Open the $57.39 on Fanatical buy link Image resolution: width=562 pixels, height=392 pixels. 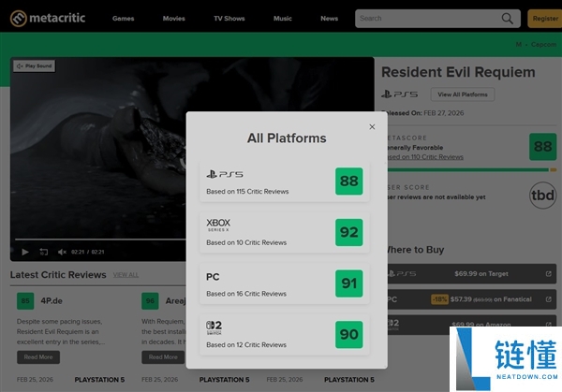472,299
